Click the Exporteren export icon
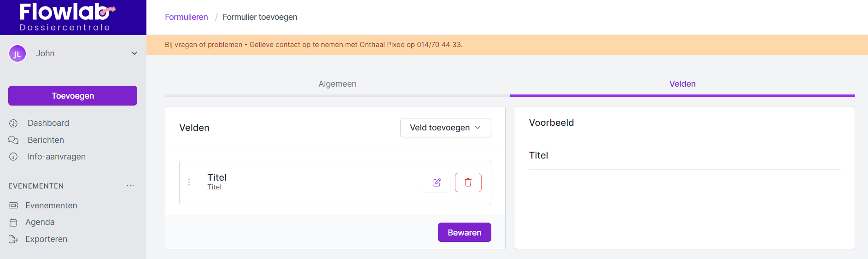This screenshot has height=259, width=868. coord(13,239)
